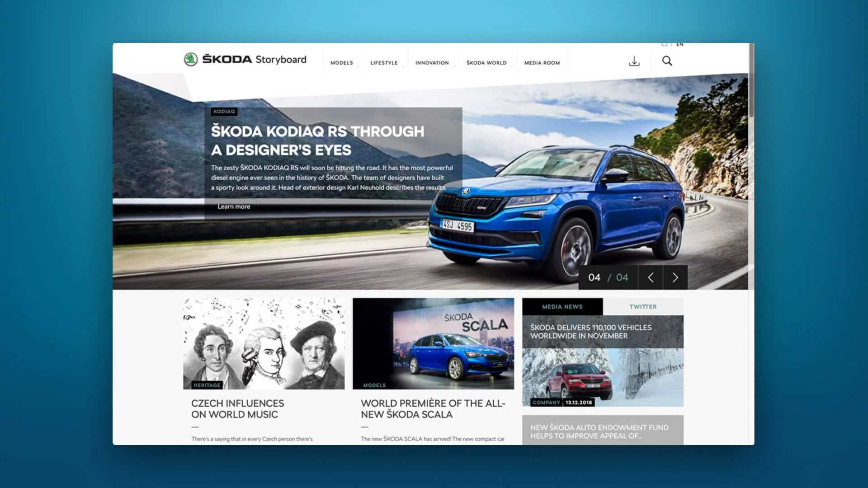Viewport: 868px width, 488px height.
Task: Go to previous slide with left arrow
Action: [651, 277]
